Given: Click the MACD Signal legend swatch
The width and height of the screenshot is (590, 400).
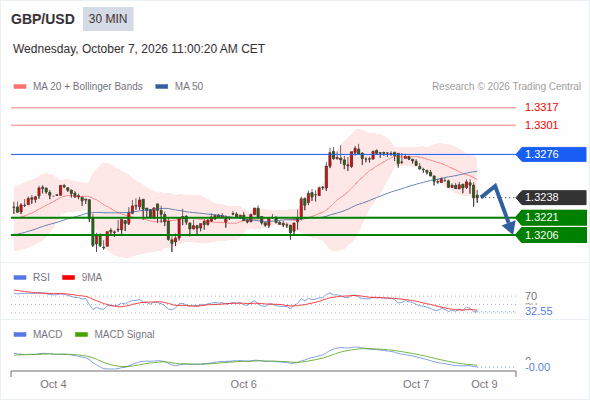Looking at the screenshot, I should point(81,335).
